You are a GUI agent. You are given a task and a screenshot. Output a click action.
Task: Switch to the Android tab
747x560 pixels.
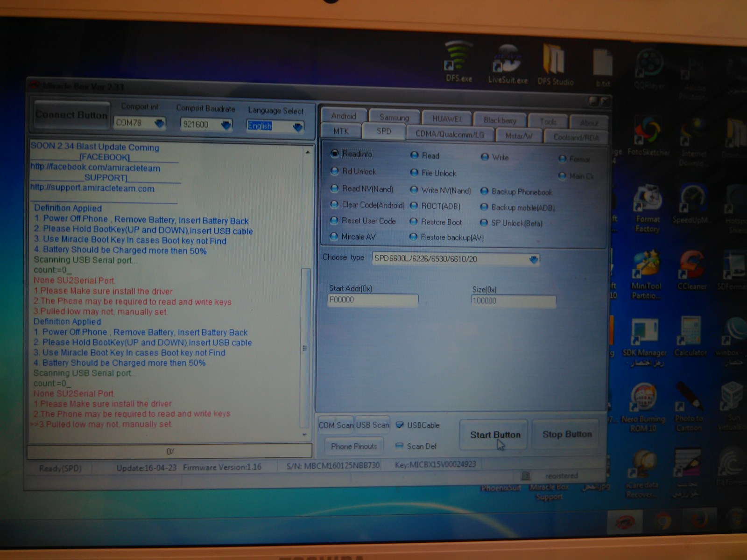(x=343, y=115)
